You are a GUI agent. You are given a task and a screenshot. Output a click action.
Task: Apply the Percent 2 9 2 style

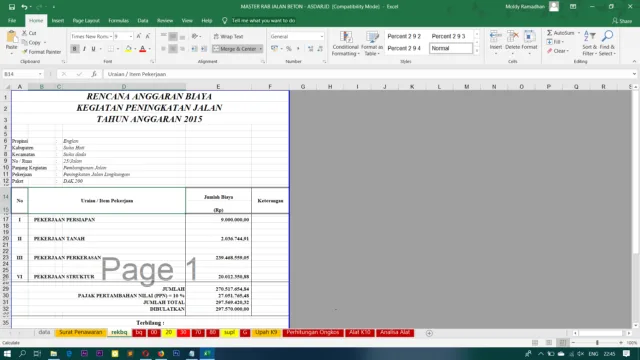click(x=404, y=36)
